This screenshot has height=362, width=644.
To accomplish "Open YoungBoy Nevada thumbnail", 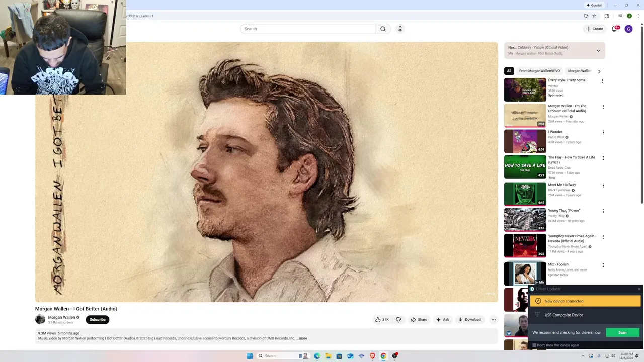I will (525, 246).
